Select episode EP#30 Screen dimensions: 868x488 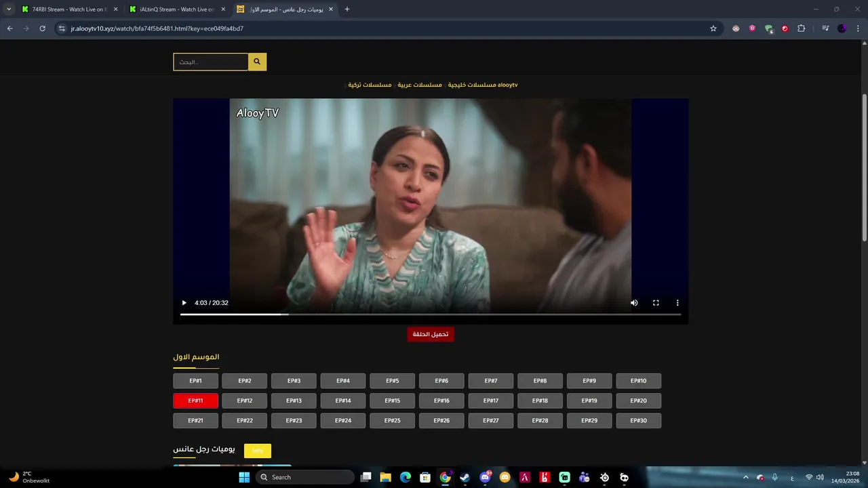click(x=639, y=421)
